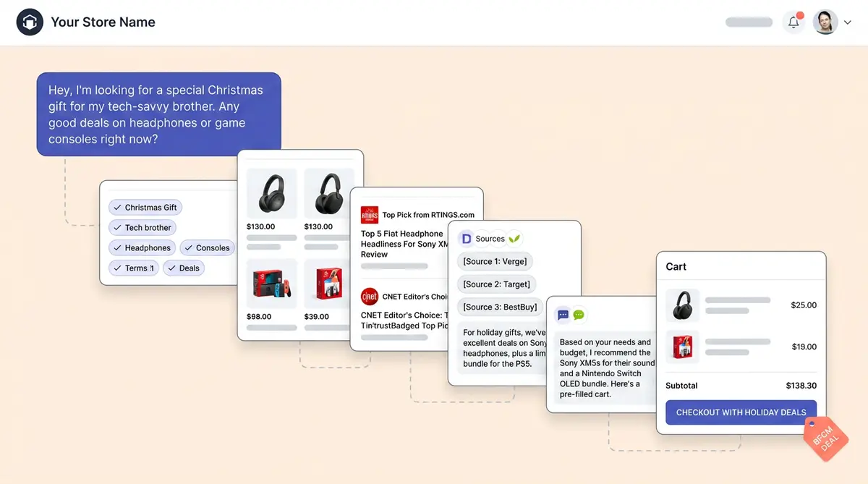Click the $130.00 headphones product thumbnail
The height and width of the screenshot is (484, 868).
(271, 193)
